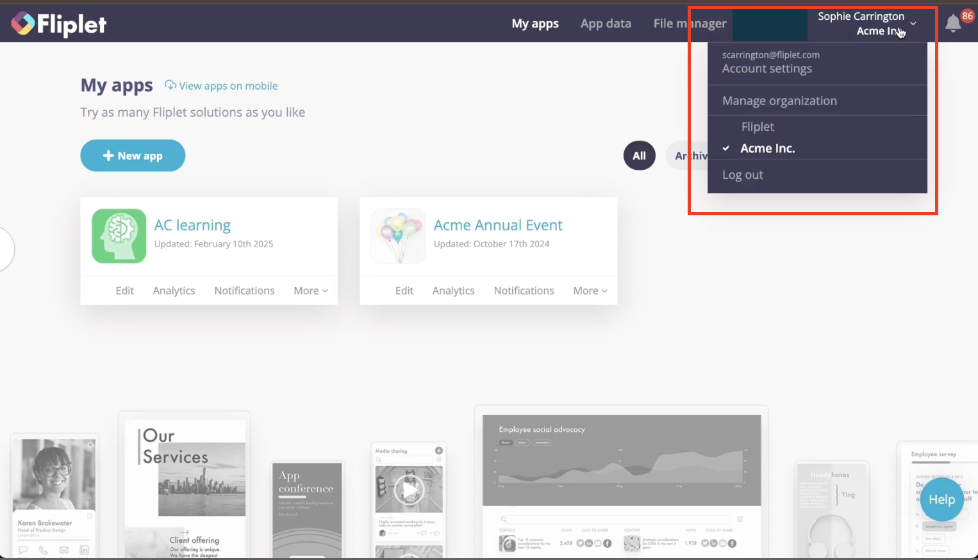Click the Updated: February 10th 2025 text
The image size is (978, 560).
(213, 243)
